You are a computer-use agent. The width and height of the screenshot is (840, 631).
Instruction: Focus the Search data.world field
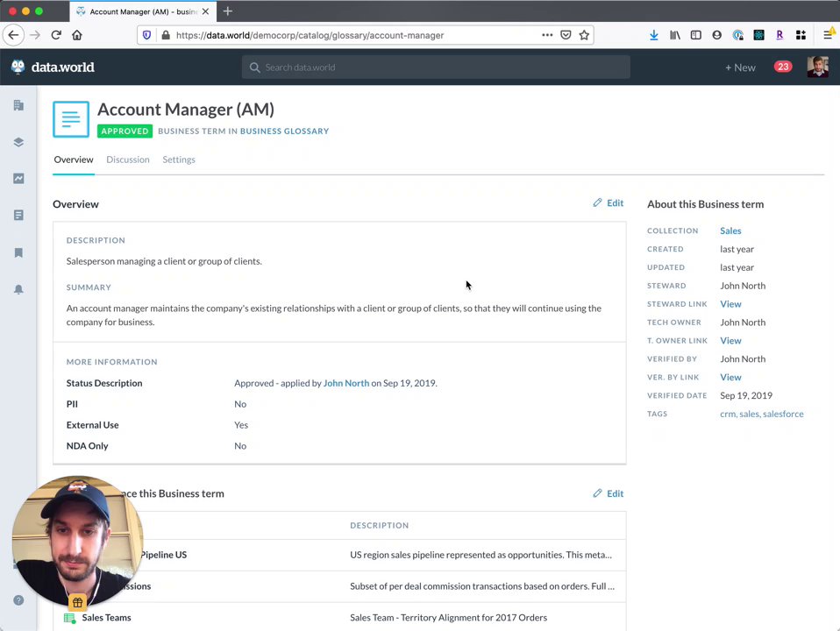click(436, 67)
